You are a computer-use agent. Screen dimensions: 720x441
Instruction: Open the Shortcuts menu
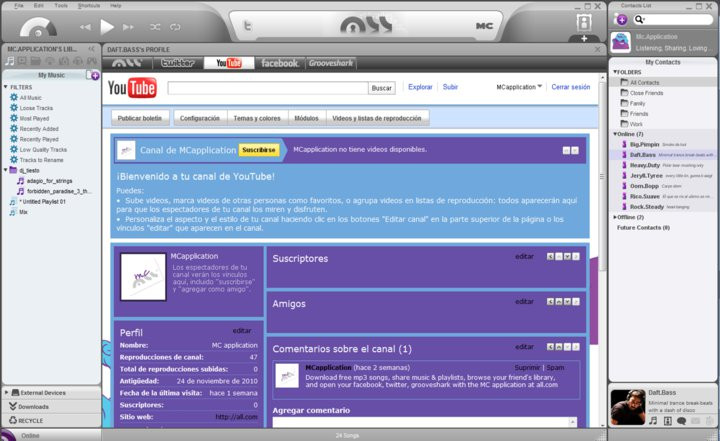(89, 6)
